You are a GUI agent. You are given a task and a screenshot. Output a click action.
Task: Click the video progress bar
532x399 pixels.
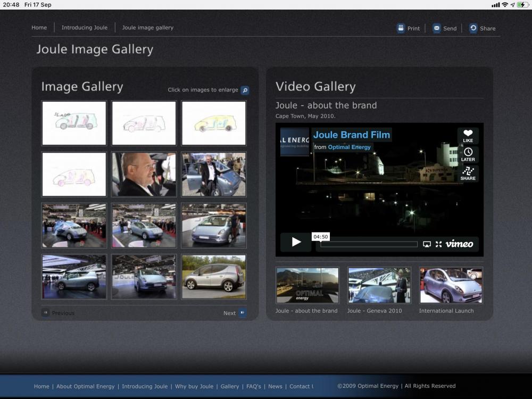(x=369, y=244)
